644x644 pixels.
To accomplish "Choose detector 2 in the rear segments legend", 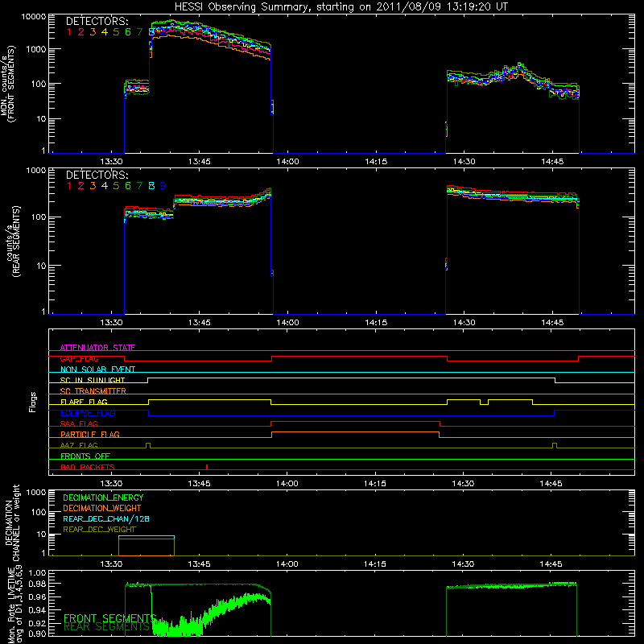I will 81,186.
